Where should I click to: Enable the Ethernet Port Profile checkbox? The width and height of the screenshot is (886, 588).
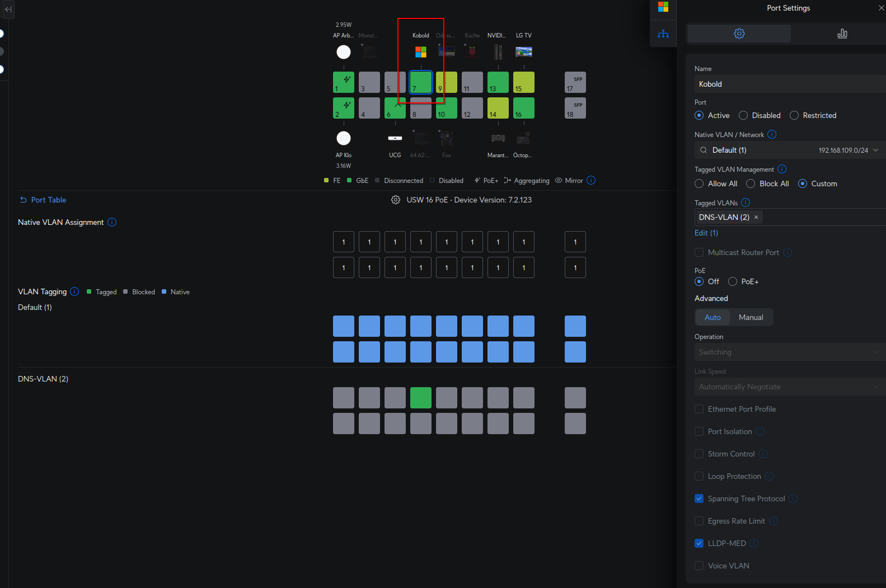click(699, 409)
